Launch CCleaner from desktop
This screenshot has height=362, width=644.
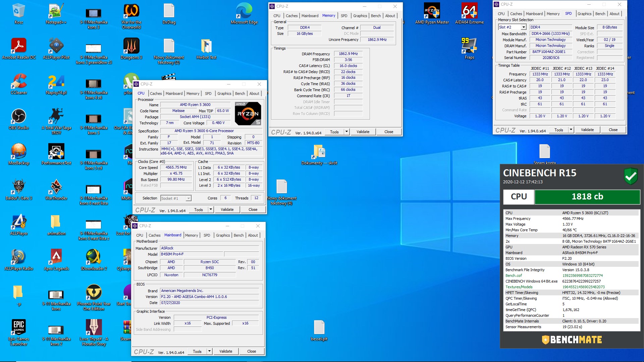coord(18,84)
